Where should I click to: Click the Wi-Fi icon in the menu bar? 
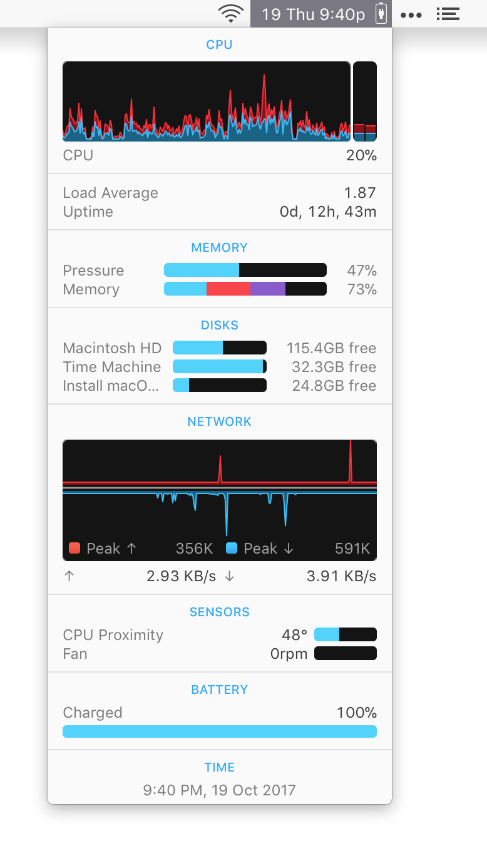230,13
